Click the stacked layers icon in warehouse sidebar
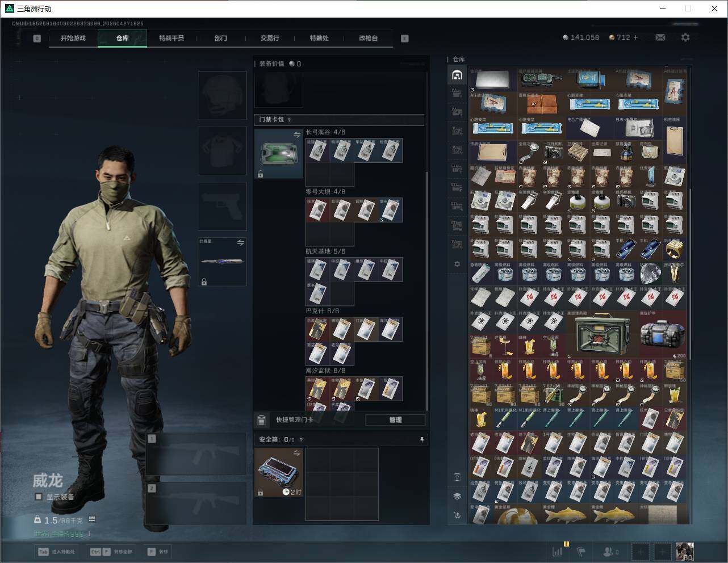This screenshot has width=728, height=563. point(457,496)
